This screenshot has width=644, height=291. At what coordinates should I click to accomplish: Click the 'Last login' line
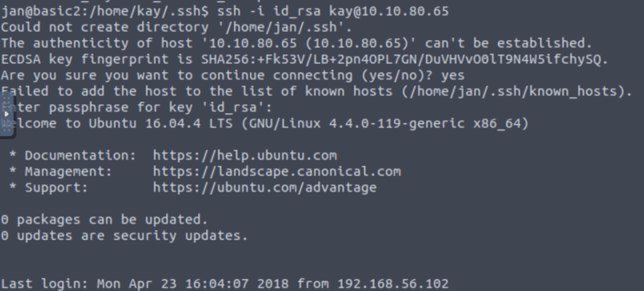point(225,283)
